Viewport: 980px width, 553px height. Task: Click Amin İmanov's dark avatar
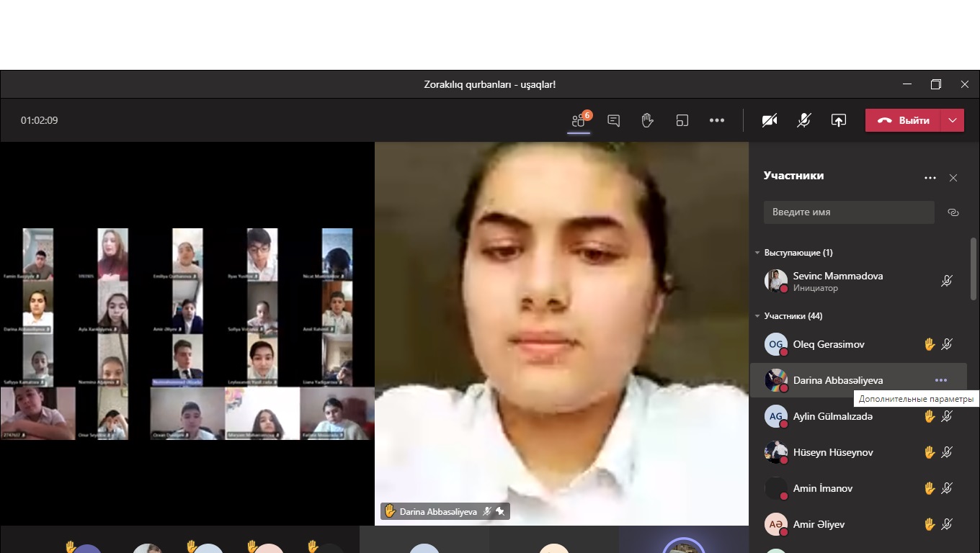click(x=776, y=488)
